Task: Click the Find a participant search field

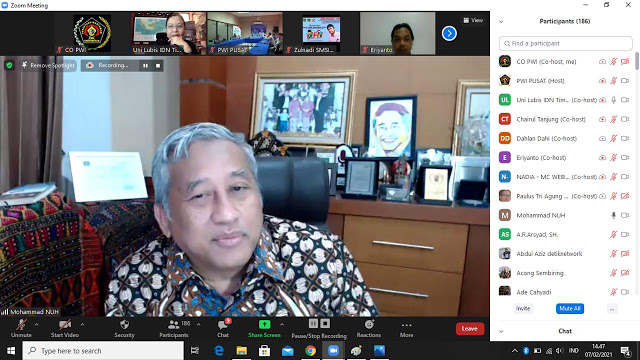Action: pyautogui.click(x=566, y=43)
